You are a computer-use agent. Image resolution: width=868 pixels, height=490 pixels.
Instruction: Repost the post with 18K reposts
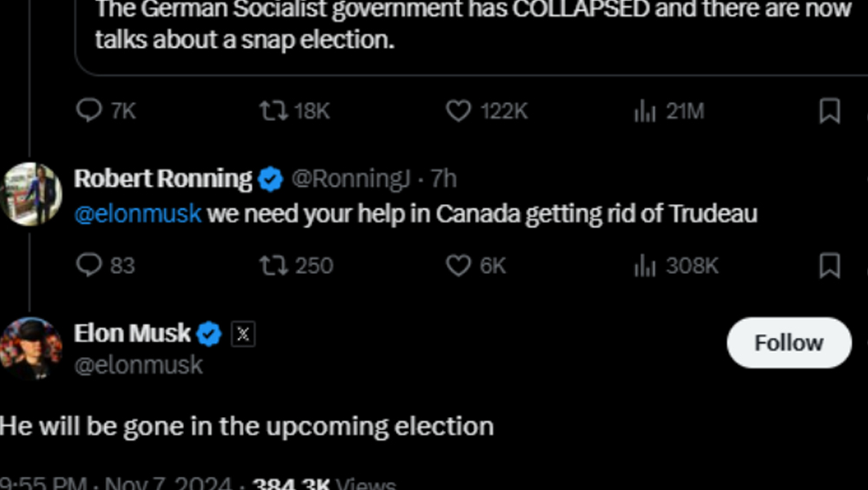(x=273, y=111)
